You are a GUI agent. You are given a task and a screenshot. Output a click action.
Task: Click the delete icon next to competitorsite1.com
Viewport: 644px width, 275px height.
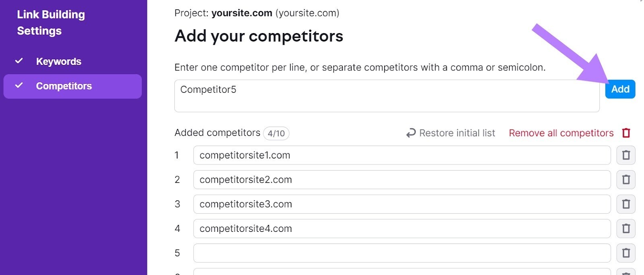tap(626, 155)
